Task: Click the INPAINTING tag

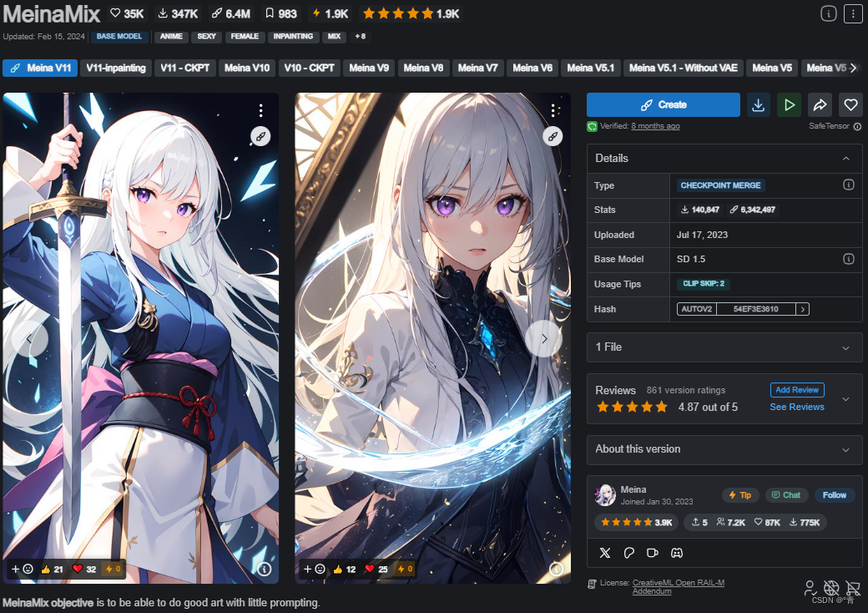Action: tap(294, 37)
